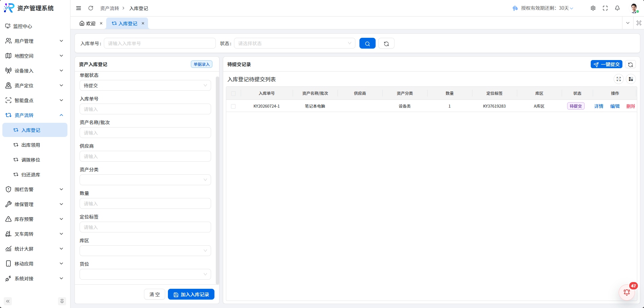Open the 资产分类 dropdown
Viewport: 644px width, 308px height.
pos(145,180)
